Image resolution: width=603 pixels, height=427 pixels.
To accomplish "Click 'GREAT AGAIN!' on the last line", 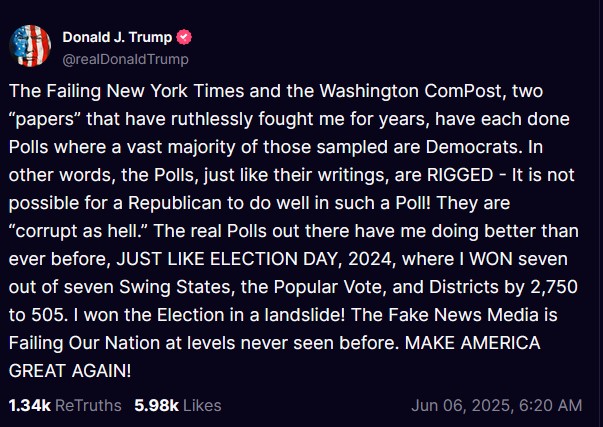I will 70,371.
